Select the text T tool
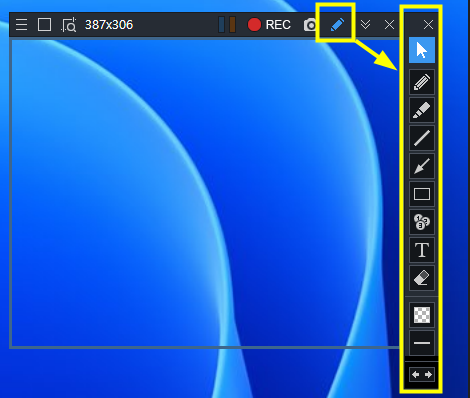The image size is (470, 398). [422, 250]
